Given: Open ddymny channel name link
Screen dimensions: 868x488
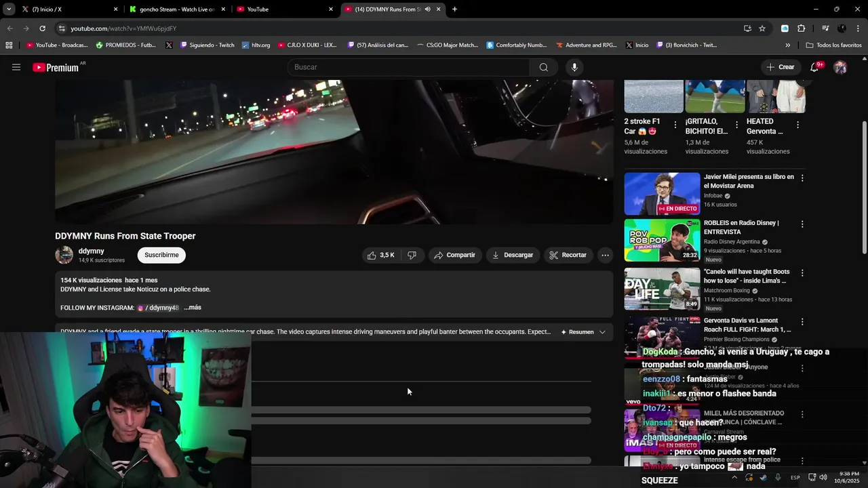Looking at the screenshot, I should pyautogui.click(x=91, y=251).
